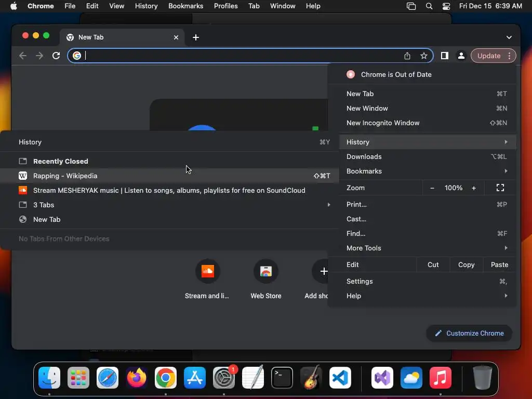Open the tab search dropdown chevron

pyautogui.click(x=509, y=37)
